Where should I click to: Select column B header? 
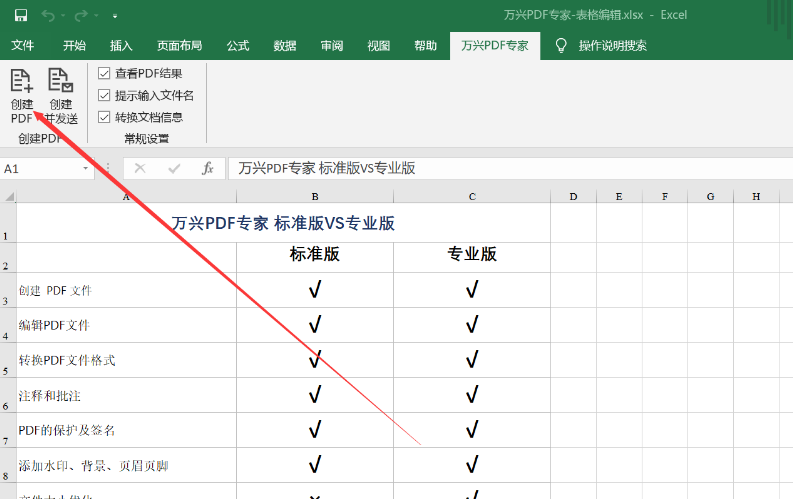pyautogui.click(x=315, y=196)
